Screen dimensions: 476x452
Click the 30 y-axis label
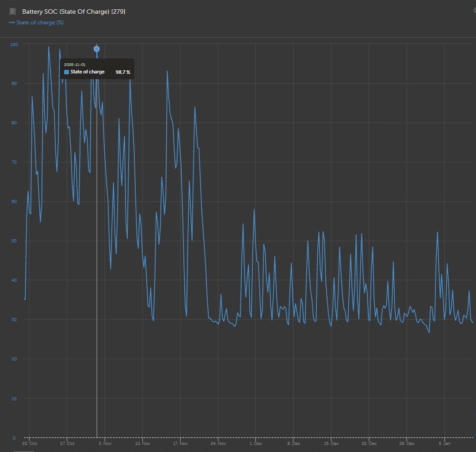(x=15, y=320)
